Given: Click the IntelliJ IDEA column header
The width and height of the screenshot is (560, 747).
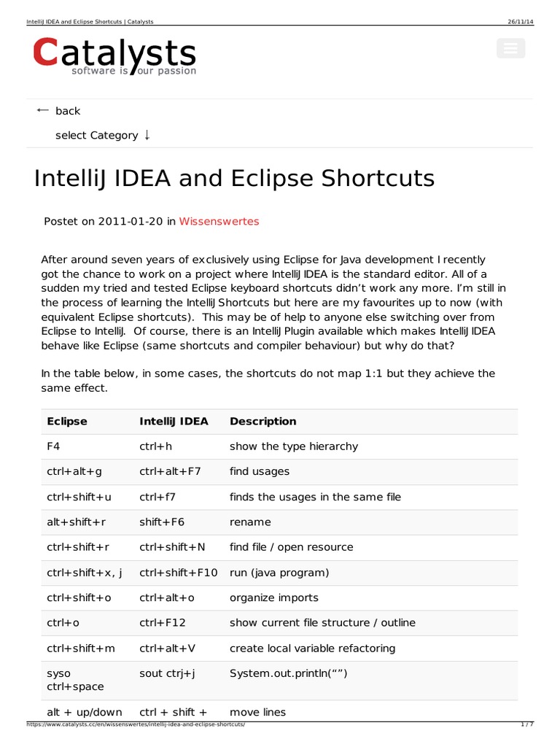Looking at the screenshot, I should (174, 421).
